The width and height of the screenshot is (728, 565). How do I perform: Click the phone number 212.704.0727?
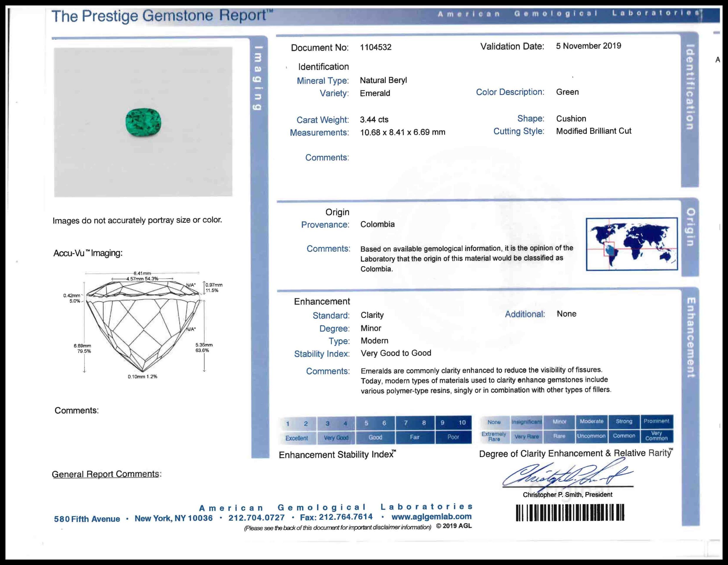click(x=257, y=517)
